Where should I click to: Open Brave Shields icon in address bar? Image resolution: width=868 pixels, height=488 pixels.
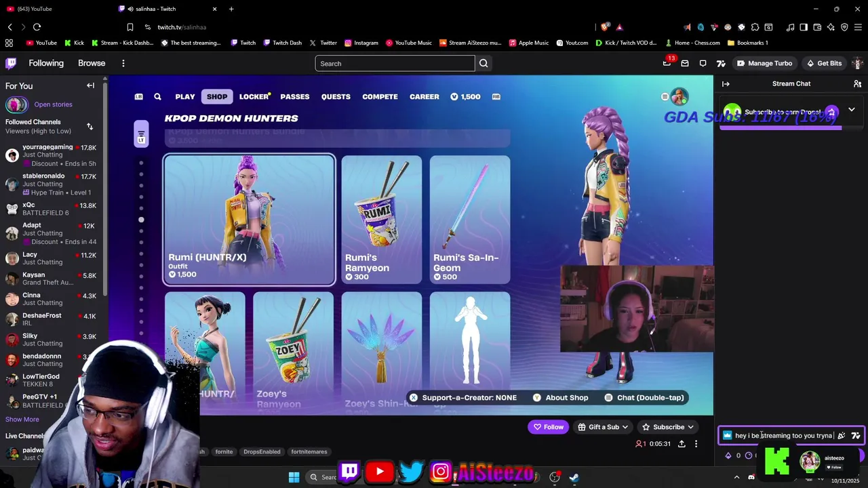click(x=604, y=27)
